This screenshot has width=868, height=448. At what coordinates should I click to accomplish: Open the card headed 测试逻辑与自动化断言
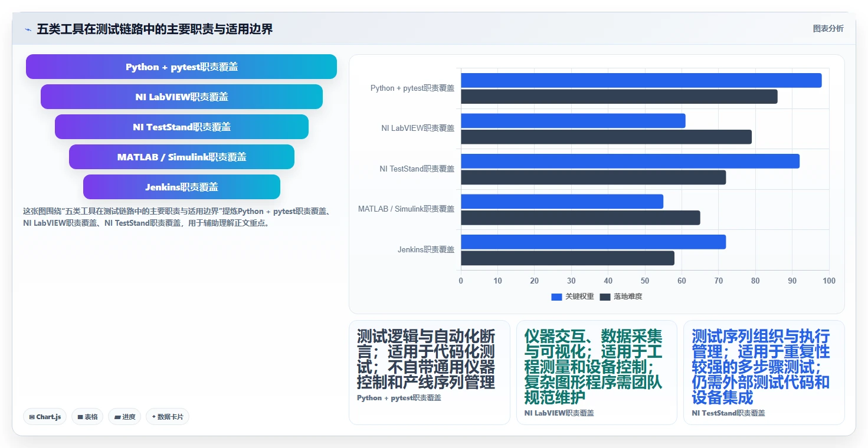[x=430, y=372]
